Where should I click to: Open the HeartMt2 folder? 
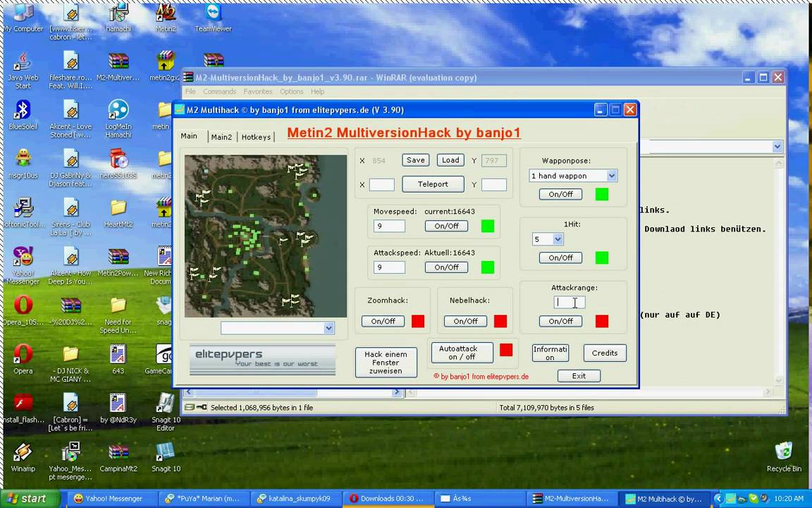coord(118,212)
